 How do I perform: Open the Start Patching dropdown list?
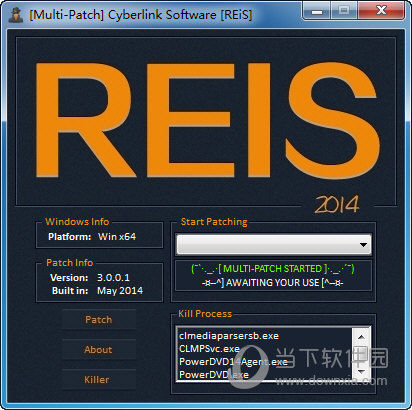(x=273, y=245)
